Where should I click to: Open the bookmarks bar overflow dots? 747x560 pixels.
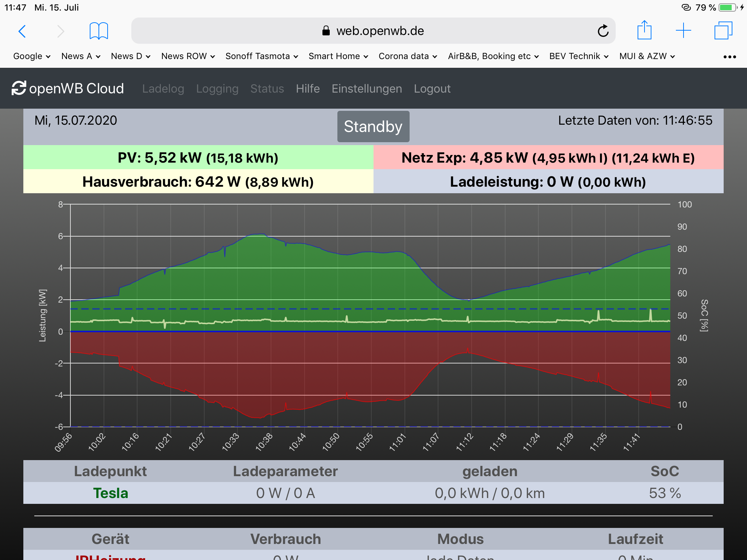(x=729, y=57)
